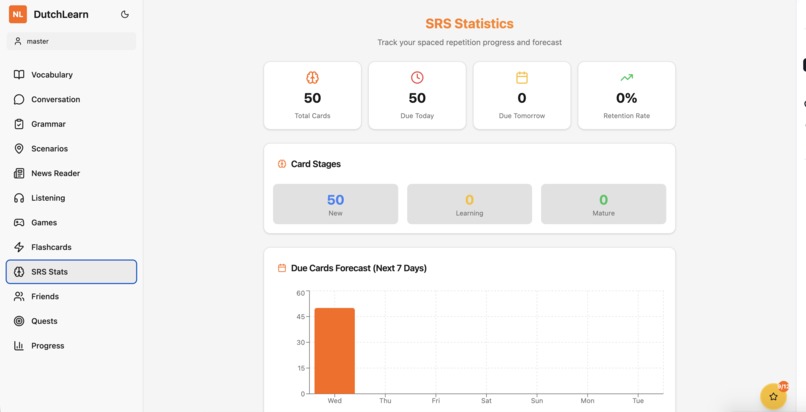This screenshot has height=412, width=806.
Task: Click the orange NL DutchLearn logo
Action: click(x=18, y=14)
